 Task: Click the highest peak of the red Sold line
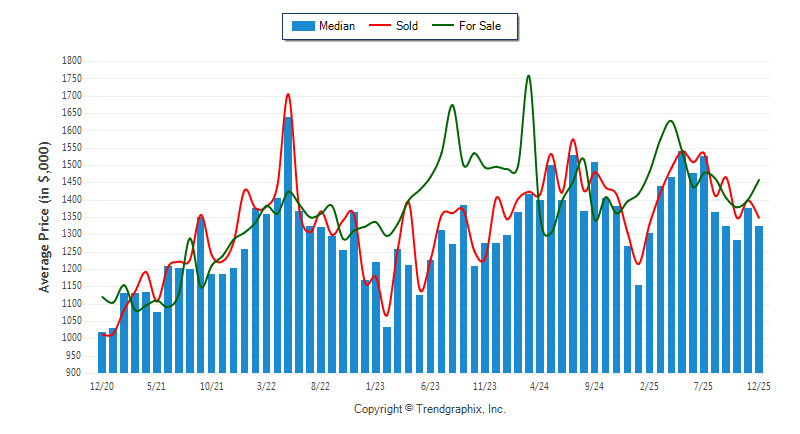point(288,95)
